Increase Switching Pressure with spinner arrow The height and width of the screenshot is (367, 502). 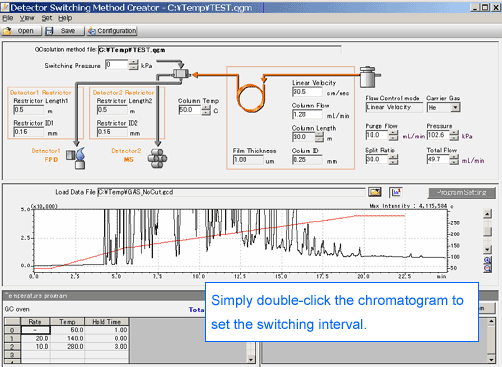[x=133, y=62]
